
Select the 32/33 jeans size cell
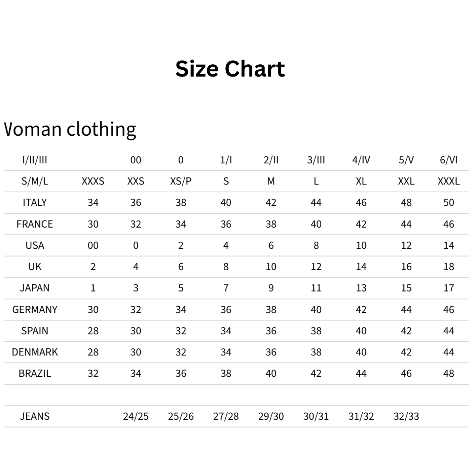tap(406, 416)
